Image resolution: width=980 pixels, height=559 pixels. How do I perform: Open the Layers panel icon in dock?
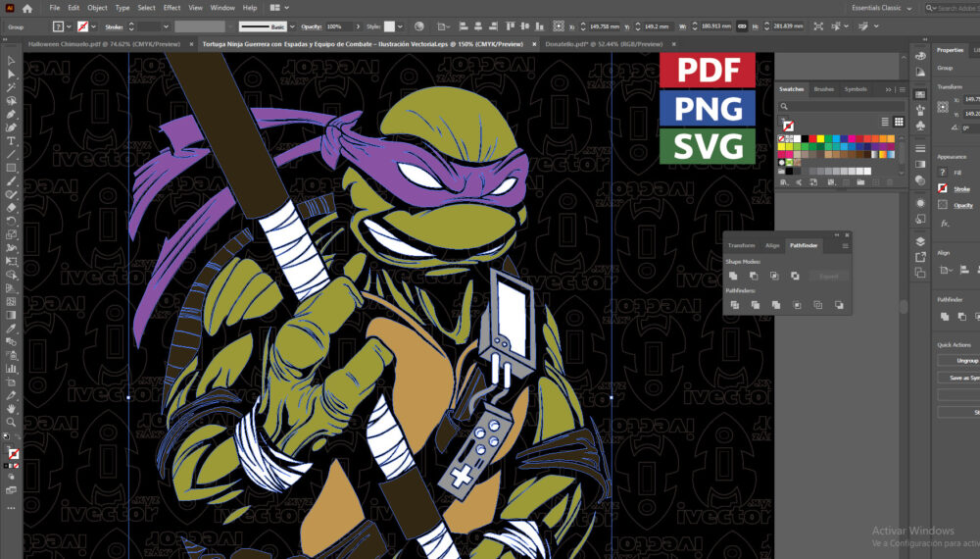pyautogui.click(x=920, y=241)
